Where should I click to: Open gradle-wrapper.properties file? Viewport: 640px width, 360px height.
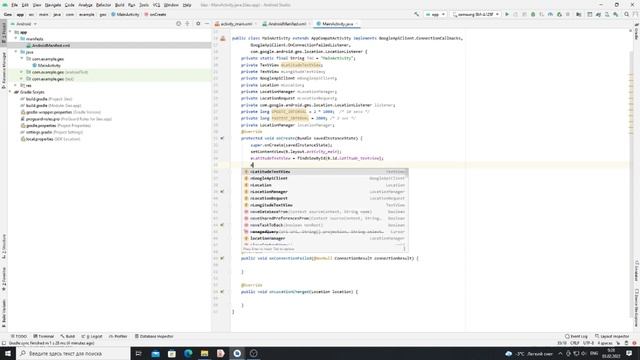tap(60, 112)
